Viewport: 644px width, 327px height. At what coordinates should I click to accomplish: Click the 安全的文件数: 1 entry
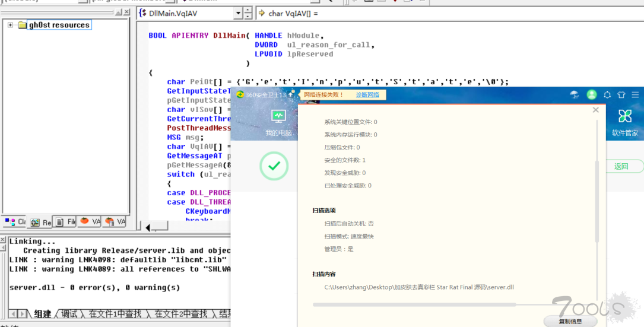pyautogui.click(x=345, y=160)
